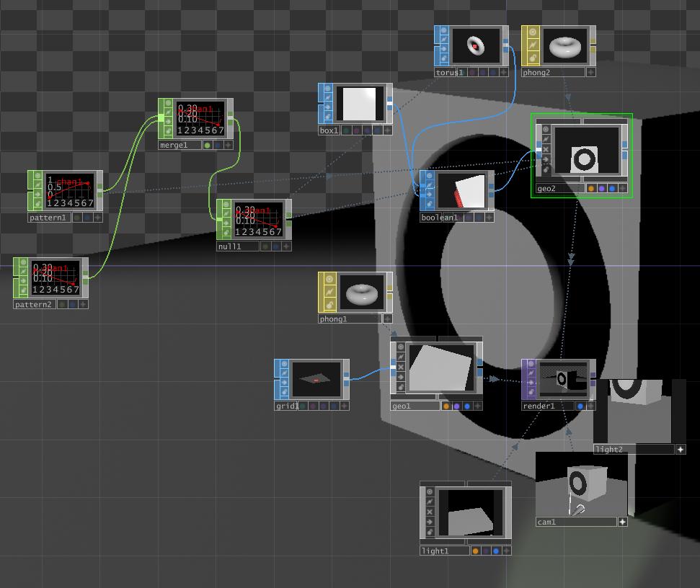Click the arrow bypass flag on geo2
700x588 pixels.
546,159
